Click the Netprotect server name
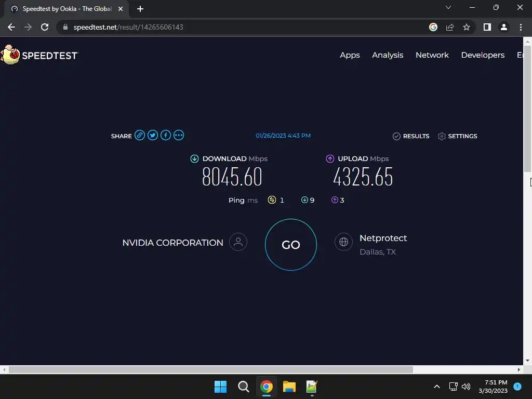 coord(383,238)
